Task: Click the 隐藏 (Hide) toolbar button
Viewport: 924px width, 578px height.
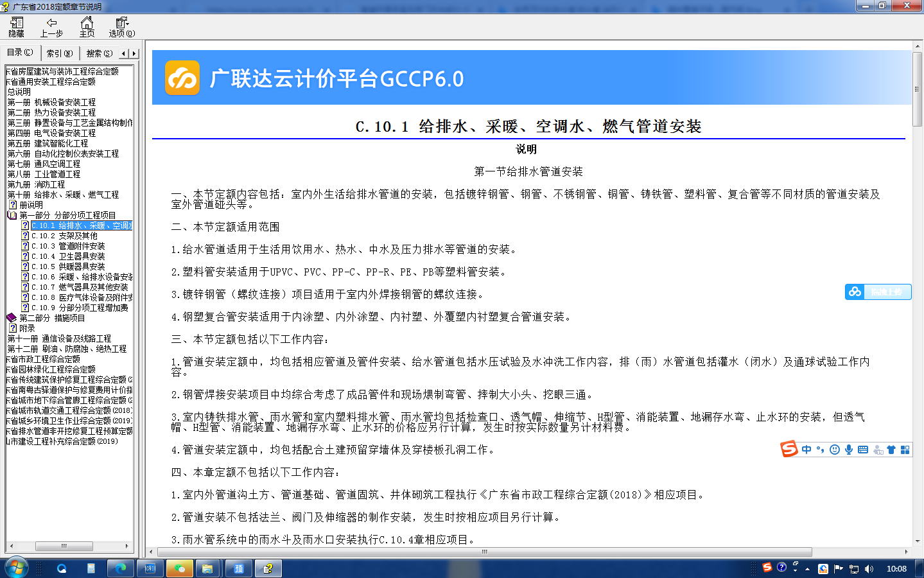Action: [x=17, y=28]
